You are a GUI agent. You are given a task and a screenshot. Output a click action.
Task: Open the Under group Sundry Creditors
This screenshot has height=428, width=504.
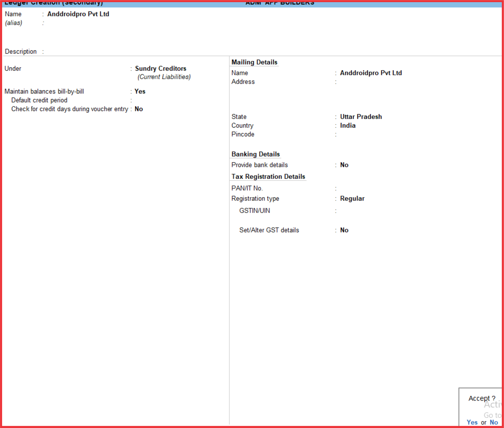[161, 68]
